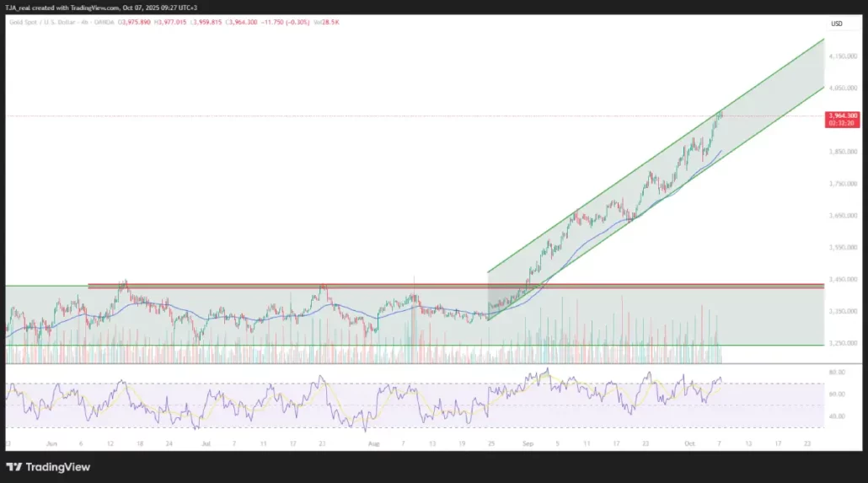Click the TradingView logo icon
The image size is (868, 483).
(14, 467)
